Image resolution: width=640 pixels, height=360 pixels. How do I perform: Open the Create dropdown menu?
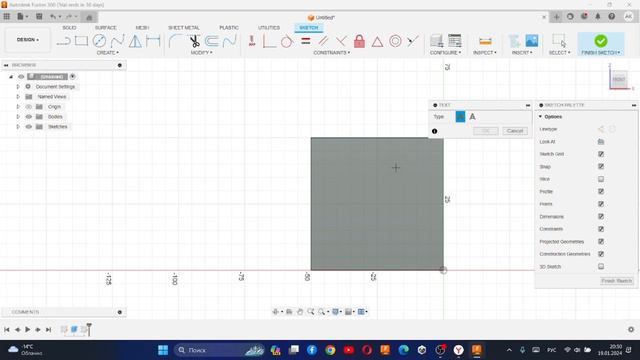108,53
